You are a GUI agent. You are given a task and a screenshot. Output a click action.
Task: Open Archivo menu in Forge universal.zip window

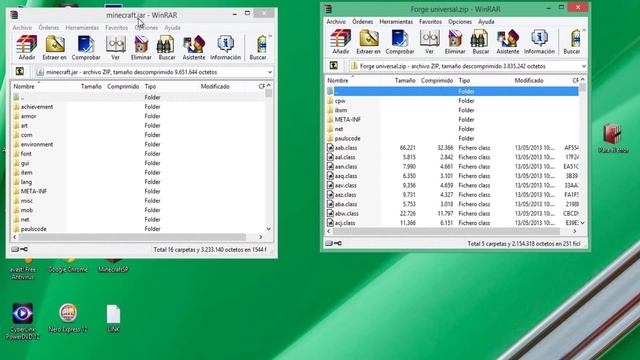point(336,22)
